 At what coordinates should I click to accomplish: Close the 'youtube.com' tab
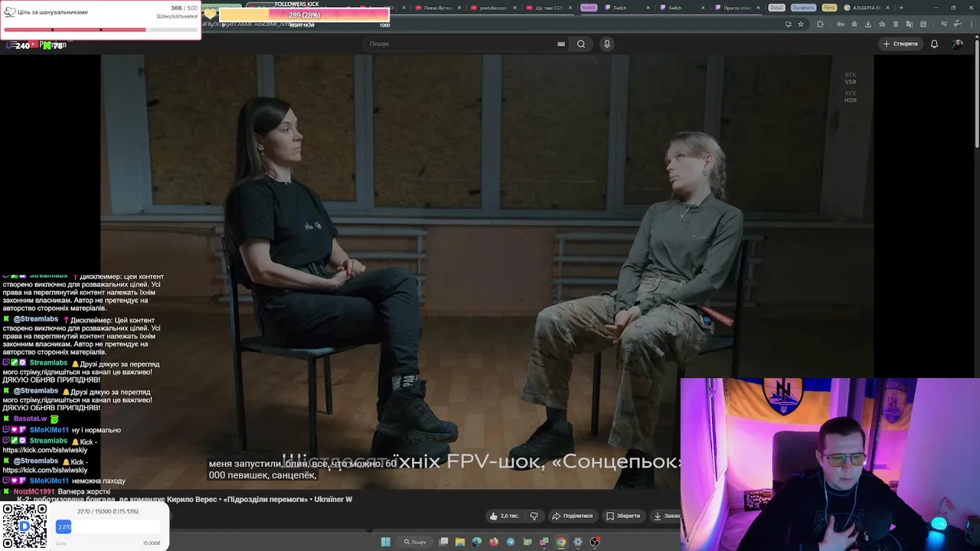[514, 8]
